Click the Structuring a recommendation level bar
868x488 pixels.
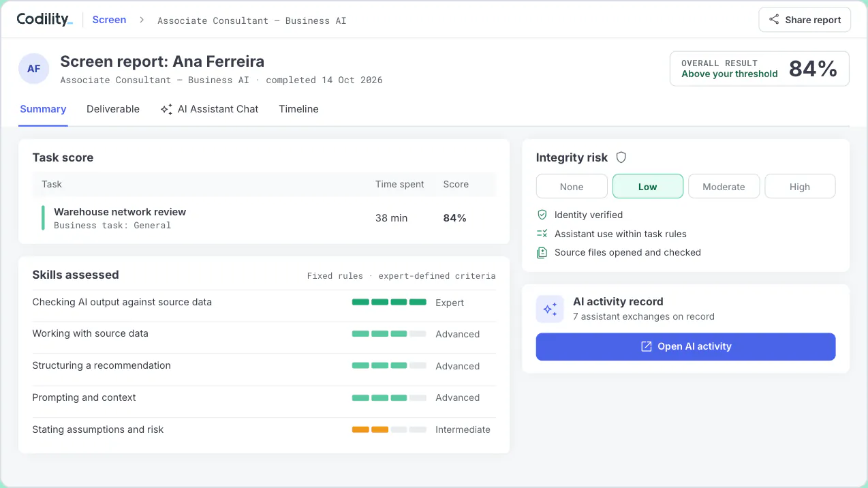(389, 366)
